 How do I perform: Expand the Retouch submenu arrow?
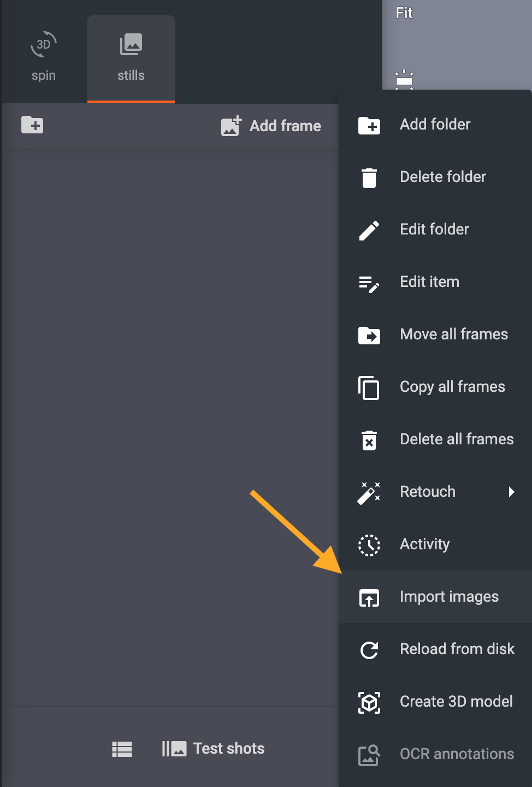click(511, 492)
